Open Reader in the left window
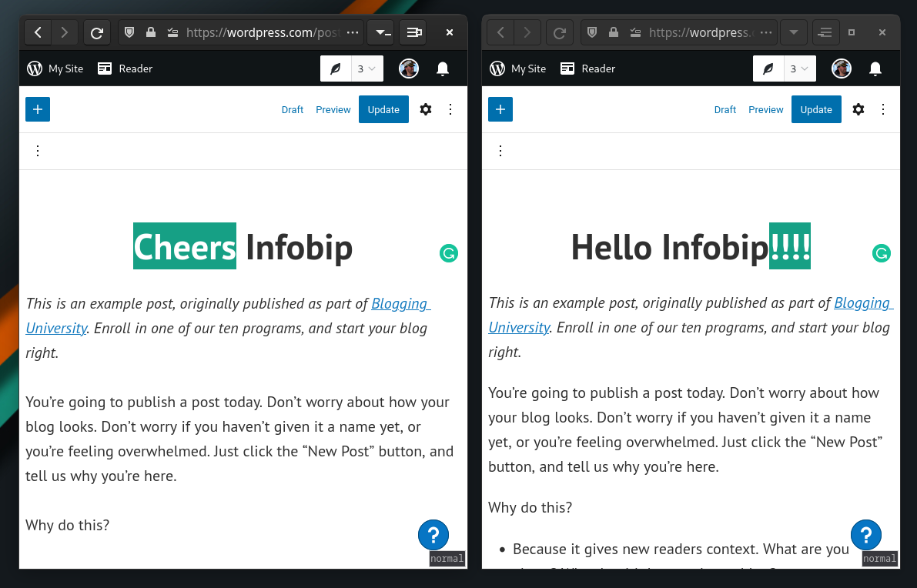Image resolution: width=917 pixels, height=588 pixels. point(126,69)
